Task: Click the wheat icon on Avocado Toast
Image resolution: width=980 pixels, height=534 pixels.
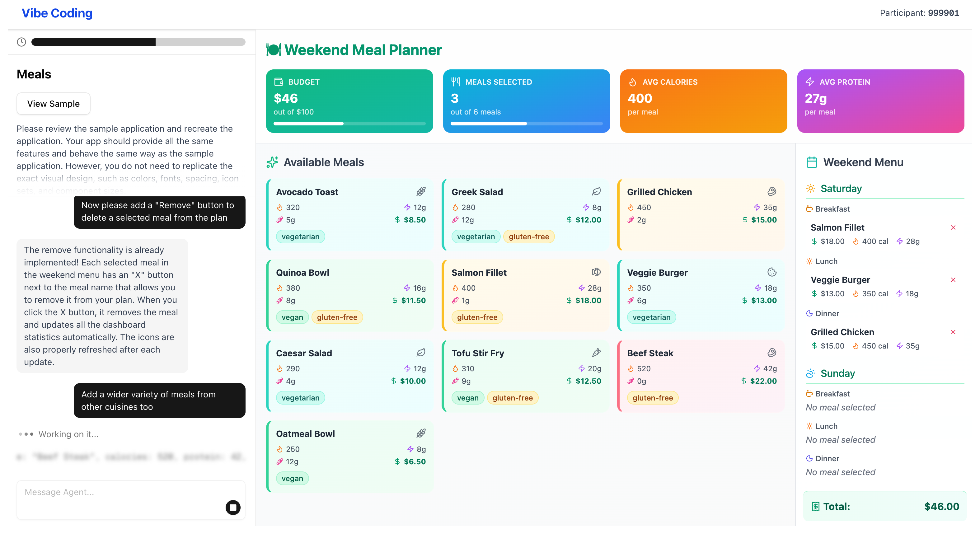Action: (421, 191)
